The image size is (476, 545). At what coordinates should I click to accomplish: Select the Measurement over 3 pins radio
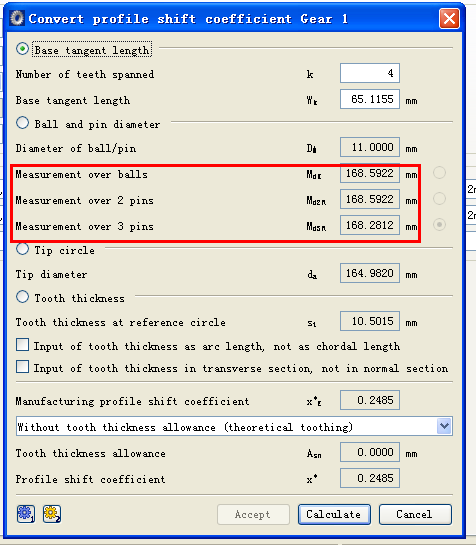tap(439, 225)
